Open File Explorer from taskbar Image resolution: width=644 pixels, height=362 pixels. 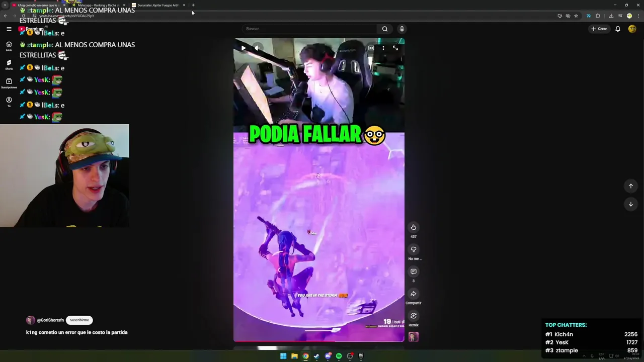pos(294,356)
